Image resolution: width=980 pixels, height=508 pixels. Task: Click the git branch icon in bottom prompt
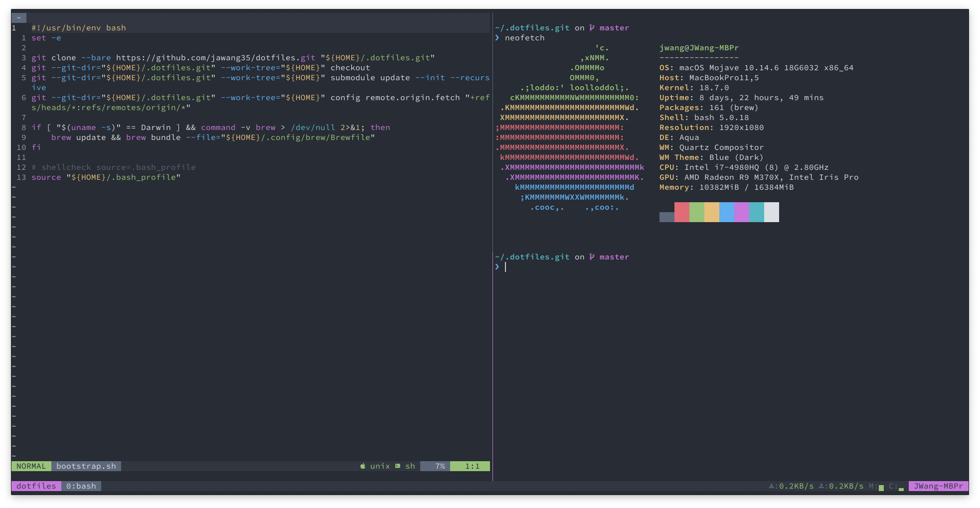[592, 257]
